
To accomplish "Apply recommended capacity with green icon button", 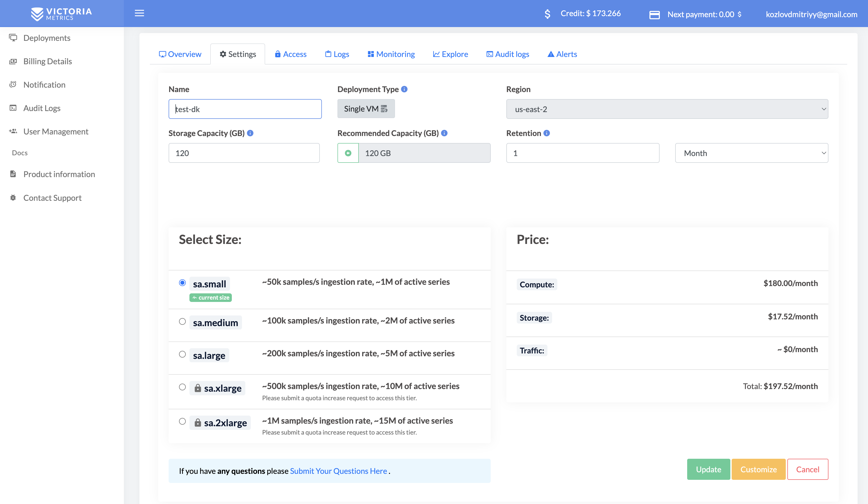I will click(x=348, y=153).
